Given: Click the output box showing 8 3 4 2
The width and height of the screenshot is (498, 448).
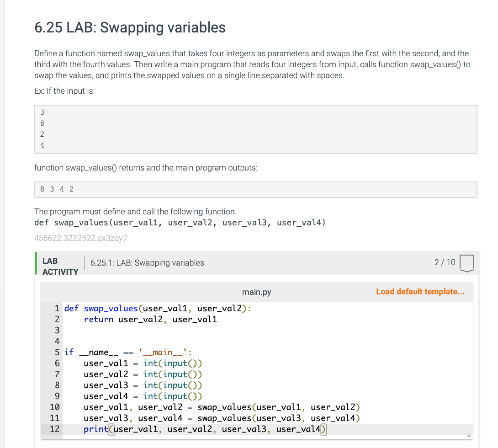Looking at the screenshot, I should [x=255, y=189].
